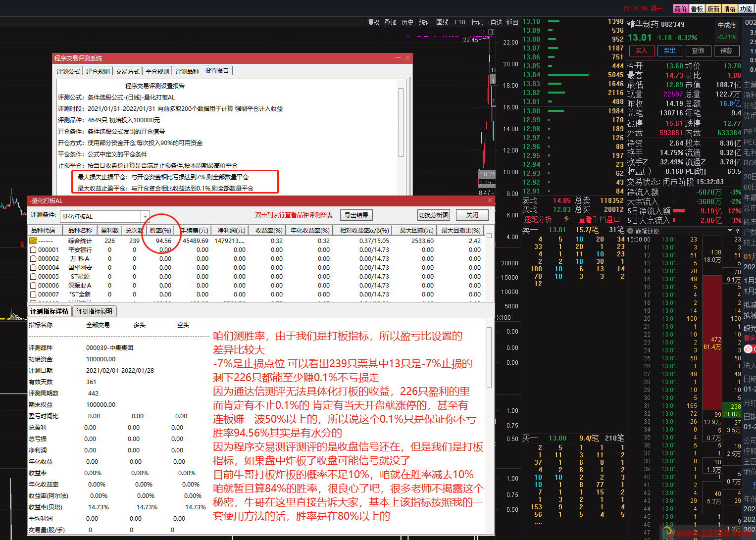Viewport: 756px width, 540px height.
Task: Check the checkbox for 000002 万科A
Action: tap(33, 258)
